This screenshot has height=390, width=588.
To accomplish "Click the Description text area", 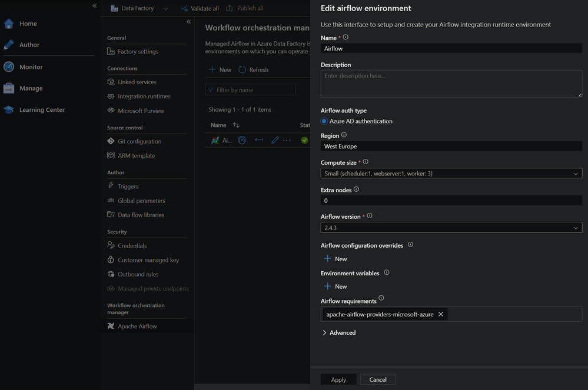I will (451, 84).
